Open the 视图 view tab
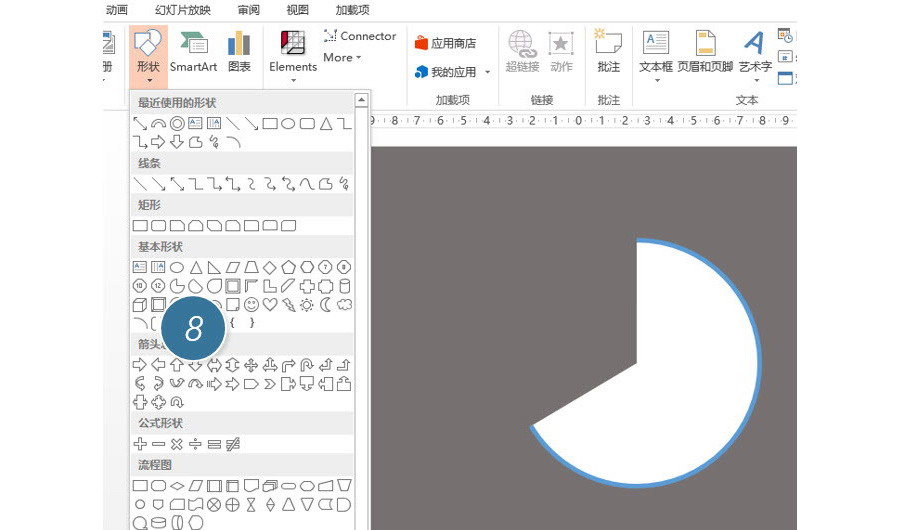 click(x=298, y=10)
